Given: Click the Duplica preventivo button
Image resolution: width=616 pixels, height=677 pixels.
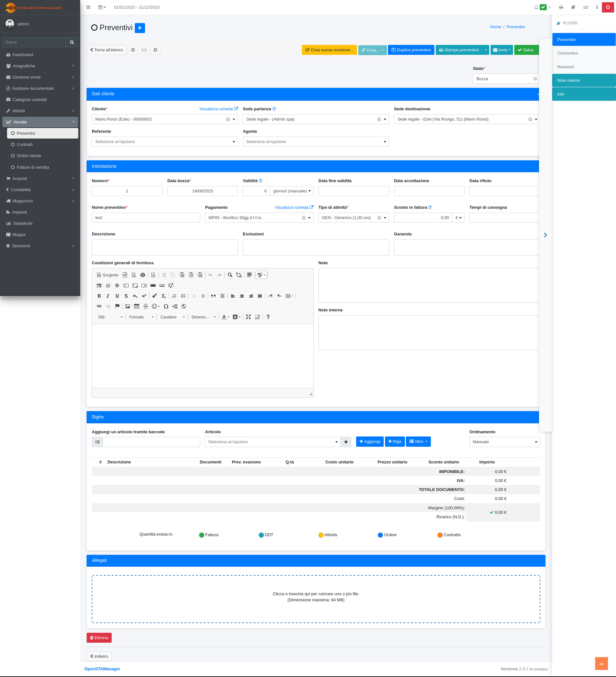Looking at the screenshot, I should 411,50.
